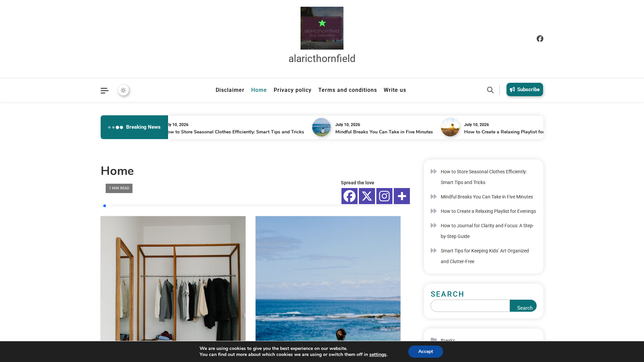This screenshot has height=362, width=644.
Task: Go to Home in navigation
Action: 259,90
